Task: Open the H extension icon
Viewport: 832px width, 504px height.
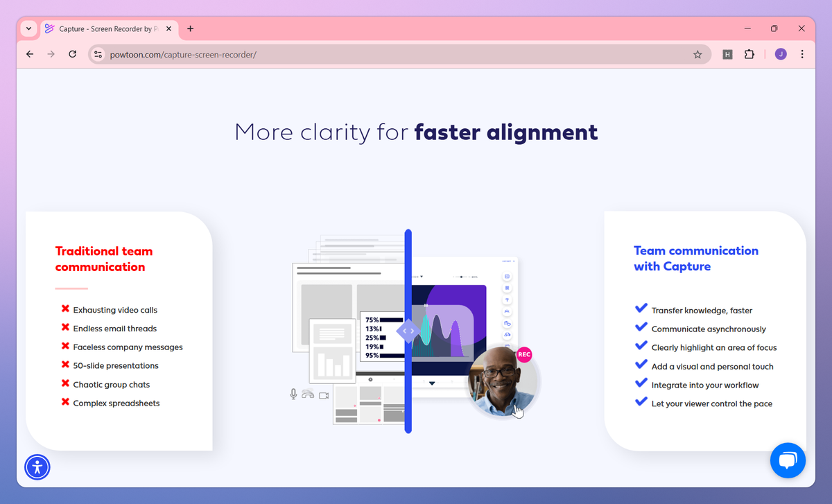Action: [727, 54]
